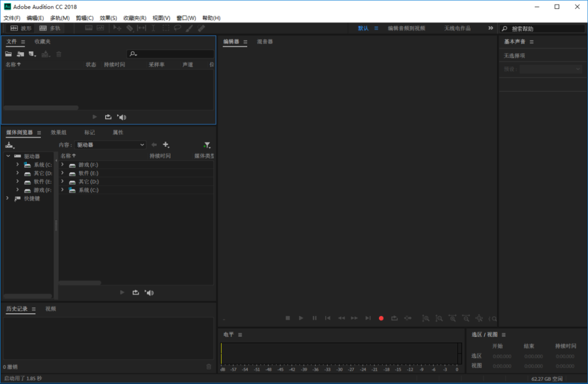This screenshot has width=588, height=384.
Task: Open file folder icon in Files panel
Action: pyautogui.click(x=8, y=54)
